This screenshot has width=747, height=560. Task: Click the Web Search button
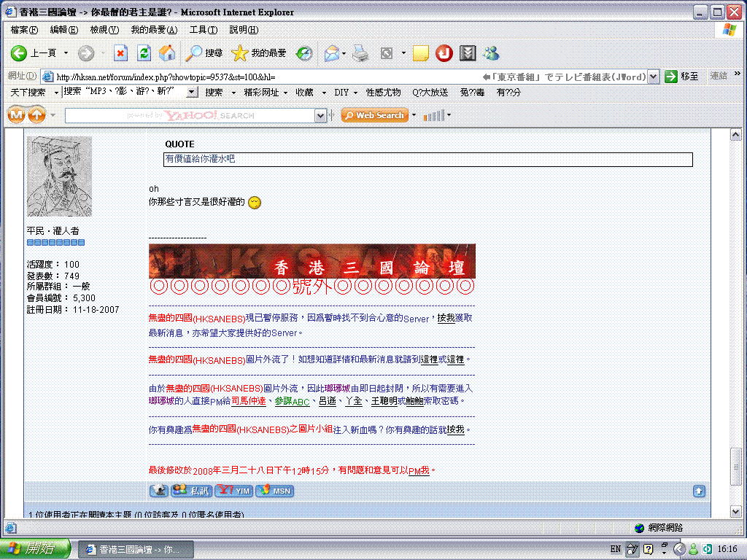point(375,115)
